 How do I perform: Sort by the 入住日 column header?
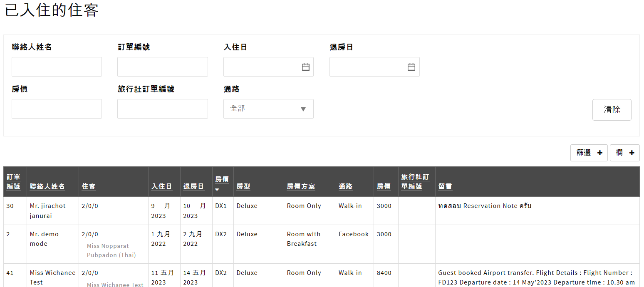coord(161,186)
